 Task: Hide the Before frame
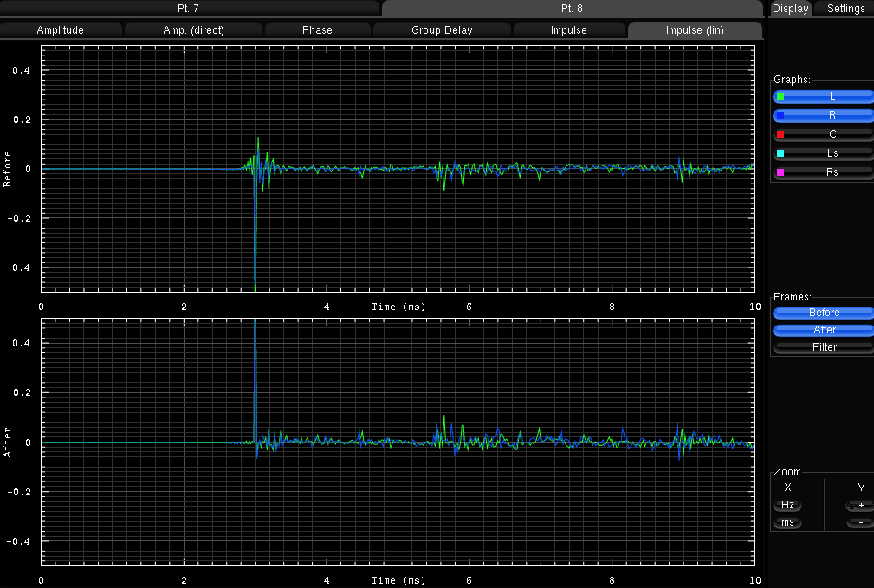pyautogui.click(x=824, y=313)
